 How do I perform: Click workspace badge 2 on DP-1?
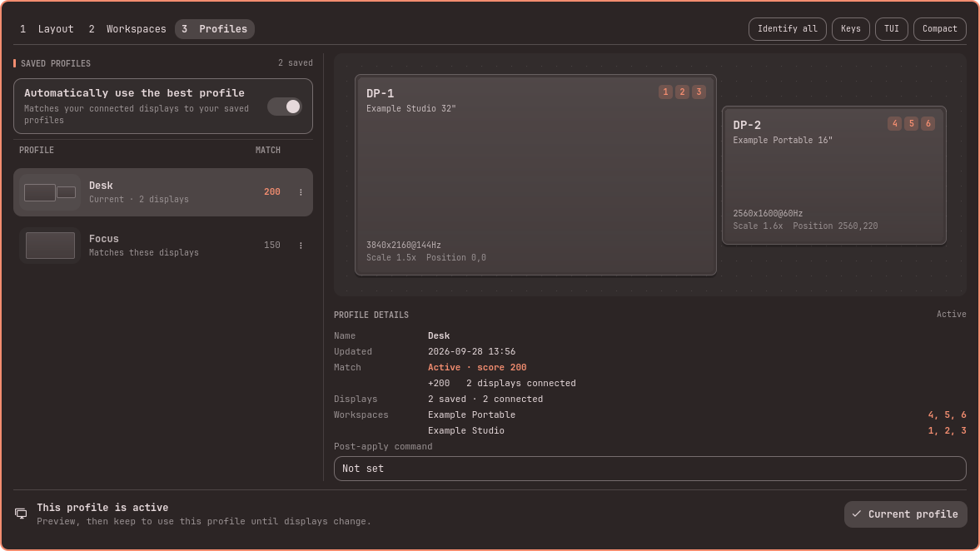(x=682, y=92)
